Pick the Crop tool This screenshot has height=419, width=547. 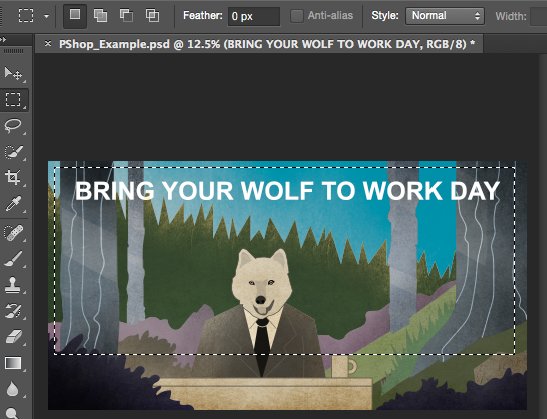(x=13, y=178)
